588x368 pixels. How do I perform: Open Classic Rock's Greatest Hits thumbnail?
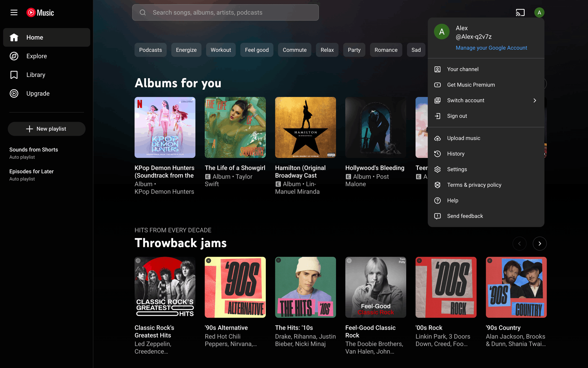pyautogui.click(x=165, y=287)
